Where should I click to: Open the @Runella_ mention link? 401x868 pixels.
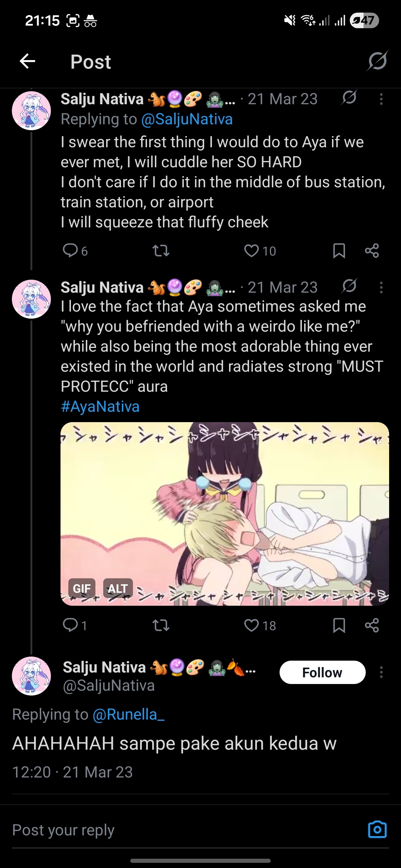pyautogui.click(x=128, y=714)
